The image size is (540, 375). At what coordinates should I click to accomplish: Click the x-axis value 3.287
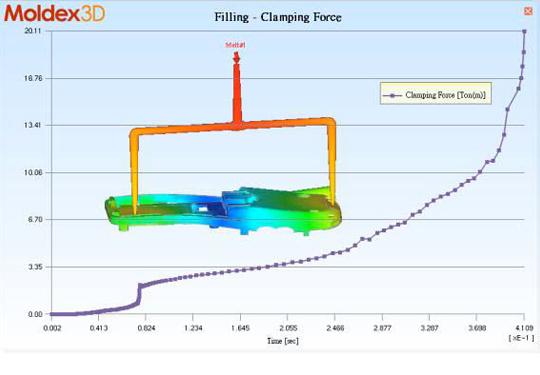(x=429, y=328)
